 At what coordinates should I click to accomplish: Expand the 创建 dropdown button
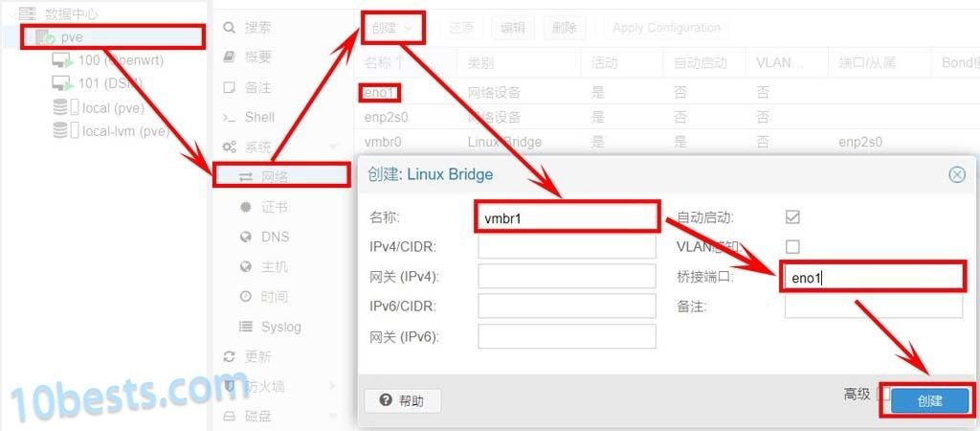coord(392,28)
